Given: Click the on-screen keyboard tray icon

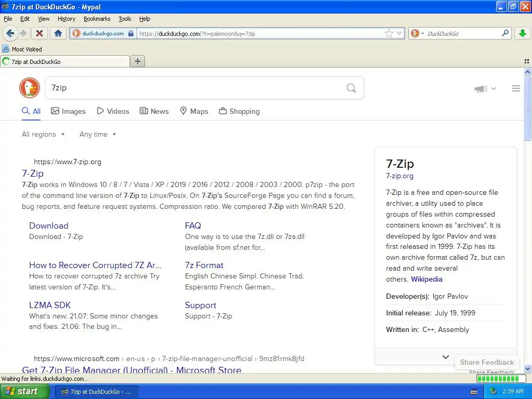Looking at the screenshot, I should [474, 392].
